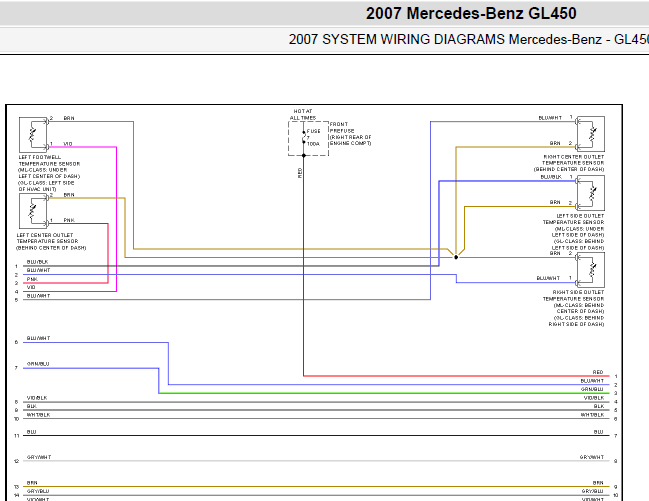649x501 pixels.
Task: Select the VIO label at left pin 4
Action: 31,287
